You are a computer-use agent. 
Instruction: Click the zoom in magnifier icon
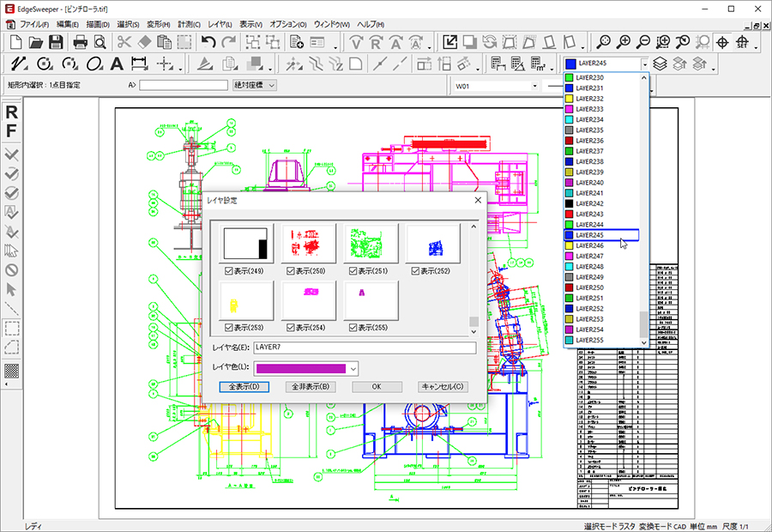624,41
